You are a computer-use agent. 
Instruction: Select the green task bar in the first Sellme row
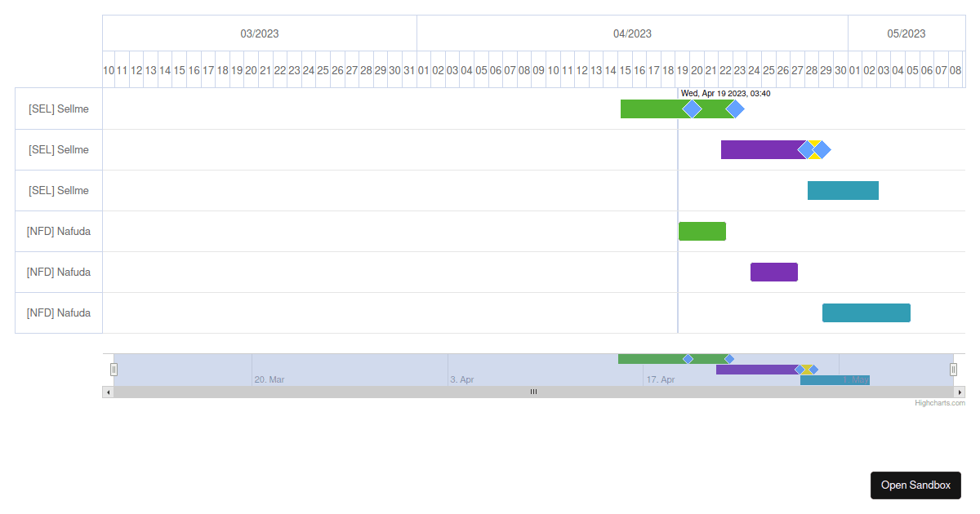(x=653, y=109)
